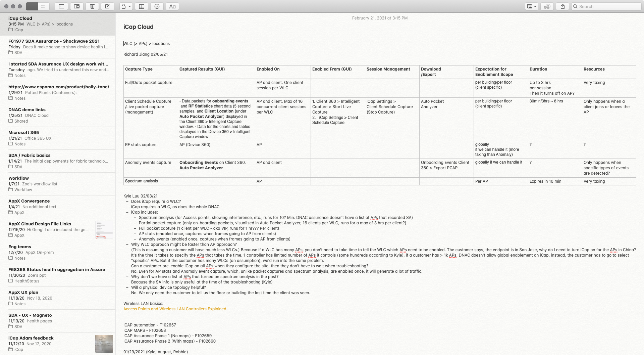Click the 'Wireless LAN basics:' line

[x=143, y=304]
